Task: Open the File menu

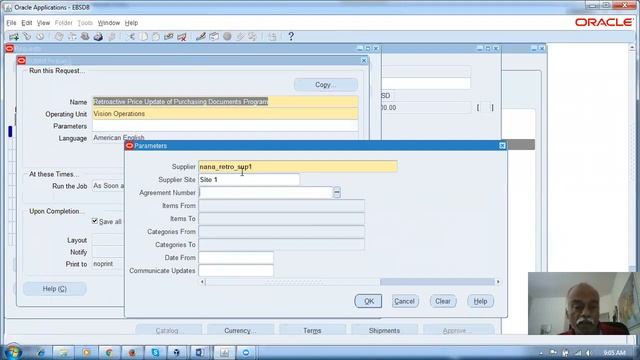Action: click(x=11, y=23)
